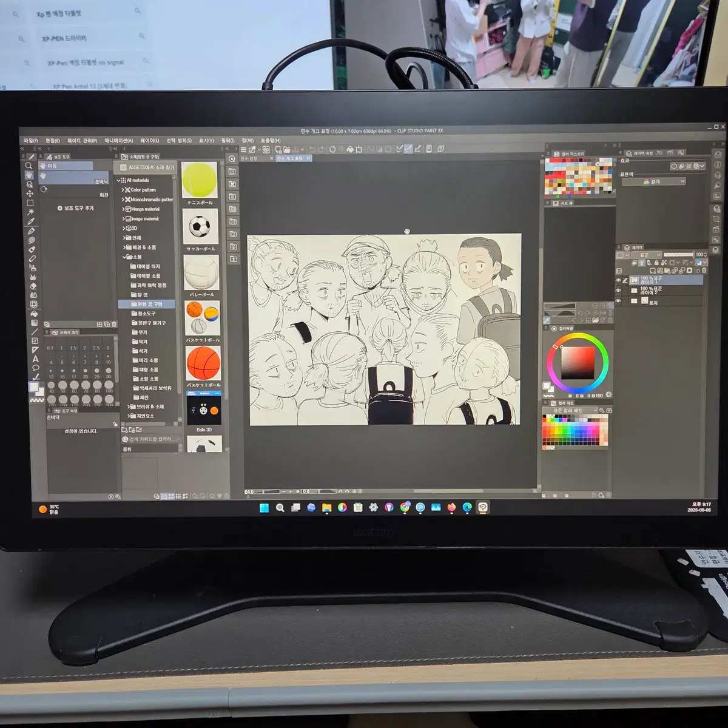
Task: Toggle transparent color swatch below main colors
Action: click(x=38, y=400)
